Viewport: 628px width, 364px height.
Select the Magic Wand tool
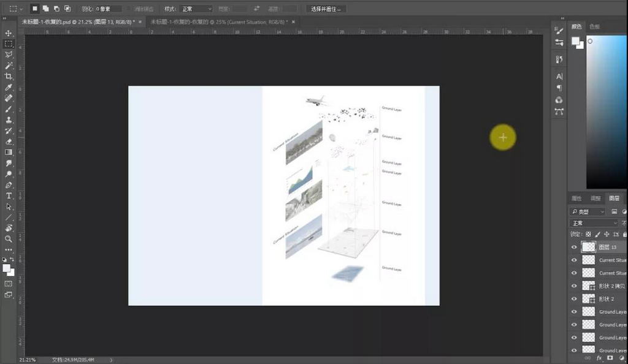9,66
